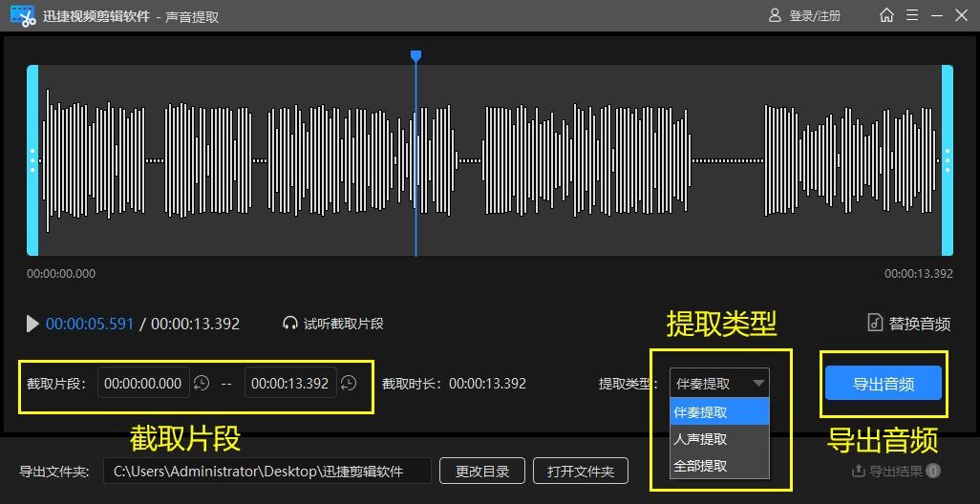Click inside the audio waveform area
Screen dimensions: 980x504
(490, 160)
